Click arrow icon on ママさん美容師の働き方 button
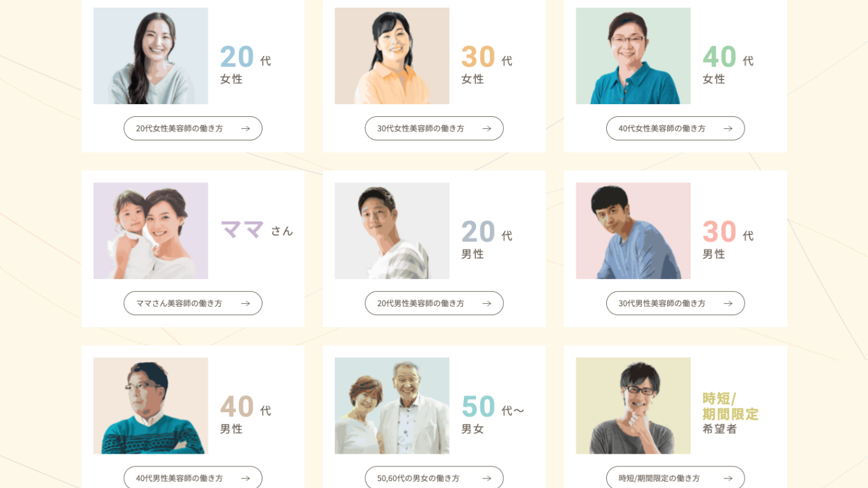868x488 pixels. (245, 303)
